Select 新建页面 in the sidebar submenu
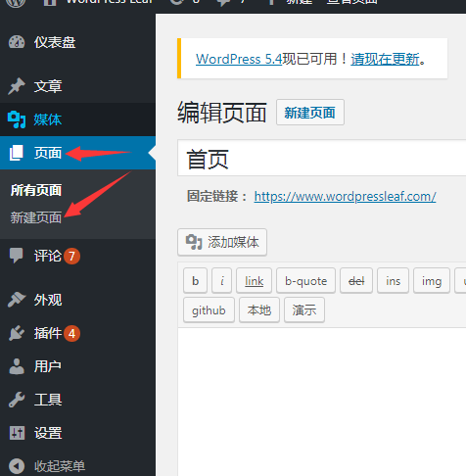The width and height of the screenshot is (466, 476). point(36,217)
